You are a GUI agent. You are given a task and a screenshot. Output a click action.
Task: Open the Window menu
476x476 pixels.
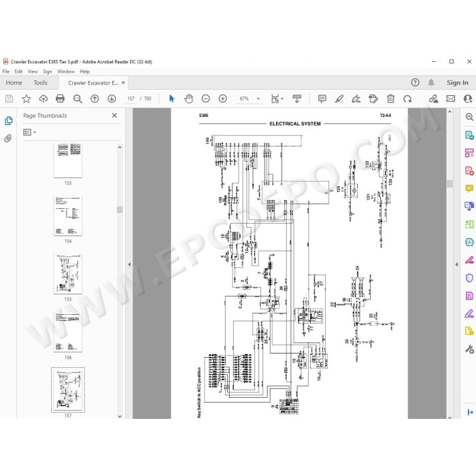[66, 71]
